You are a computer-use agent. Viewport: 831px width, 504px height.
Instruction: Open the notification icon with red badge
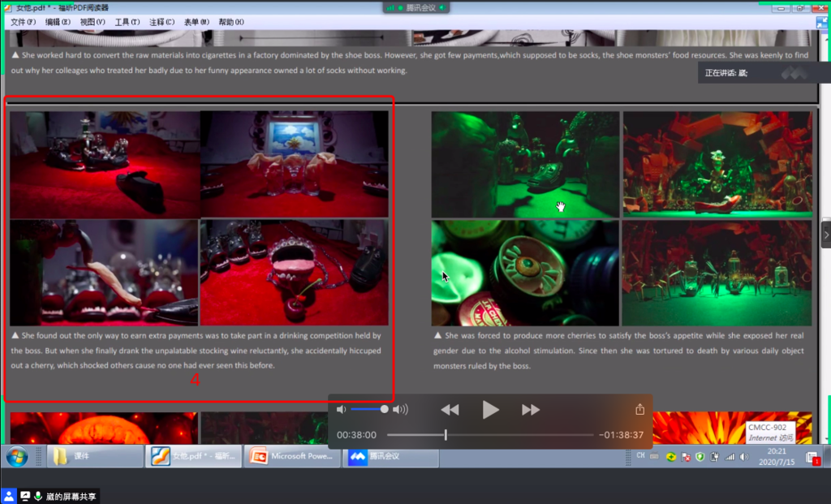point(812,458)
